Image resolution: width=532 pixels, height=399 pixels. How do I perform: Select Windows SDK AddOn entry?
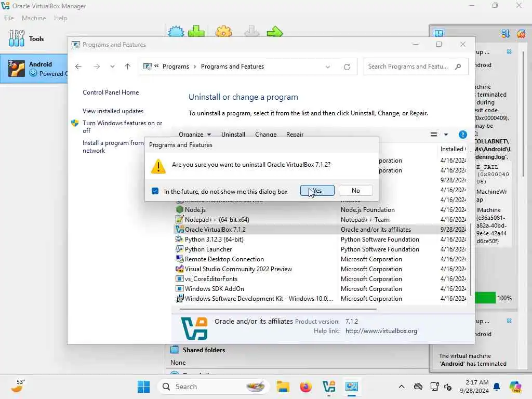tap(215, 288)
